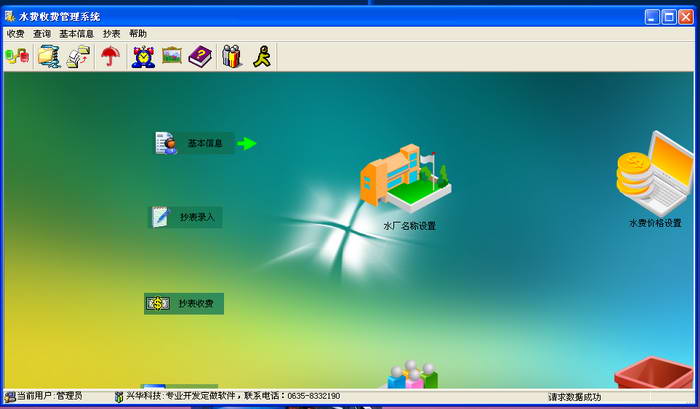This screenshot has height=409, width=700.
Task: Open the 帮助 menu
Action: [138, 33]
